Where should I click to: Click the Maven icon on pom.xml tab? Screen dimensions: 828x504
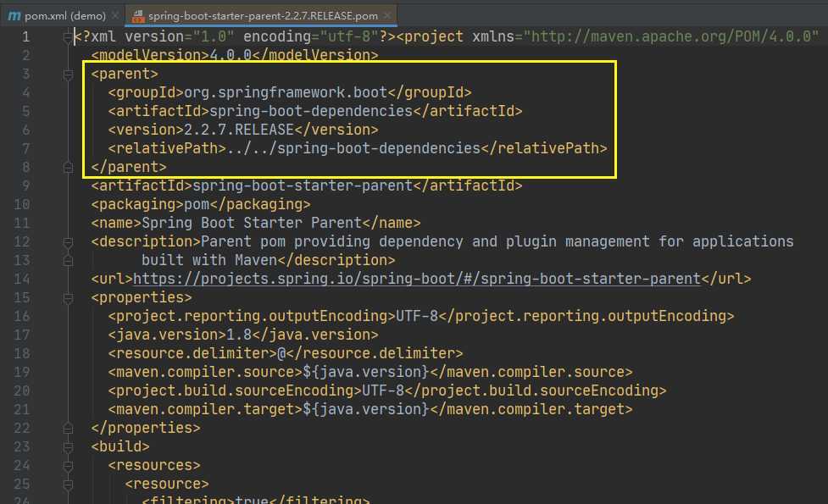pos(14,16)
